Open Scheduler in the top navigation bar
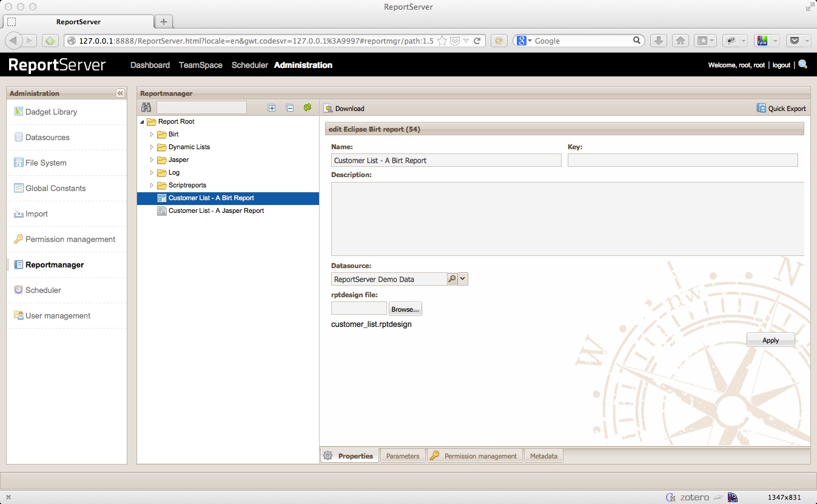817x504 pixels. (x=250, y=65)
